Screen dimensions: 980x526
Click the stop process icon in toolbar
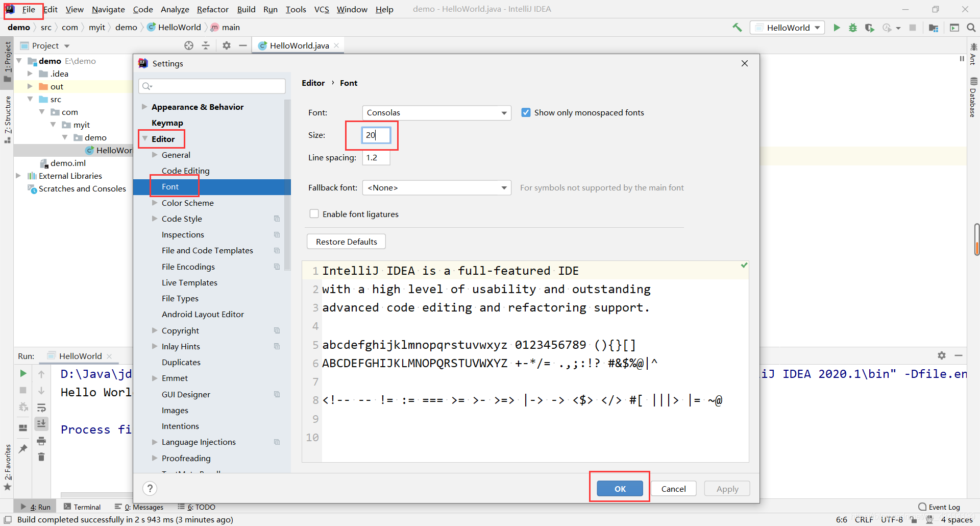pyautogui.click(x=913, y=28)
